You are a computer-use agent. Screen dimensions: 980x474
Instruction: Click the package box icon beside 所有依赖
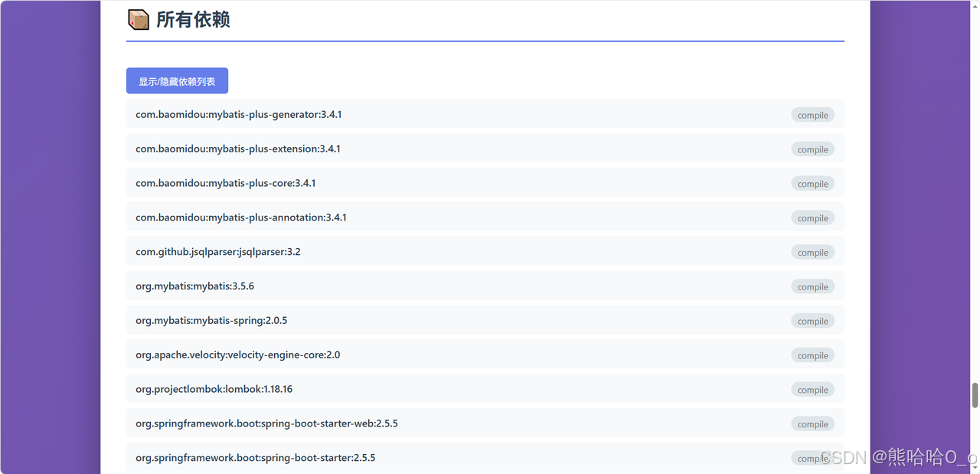138,20
